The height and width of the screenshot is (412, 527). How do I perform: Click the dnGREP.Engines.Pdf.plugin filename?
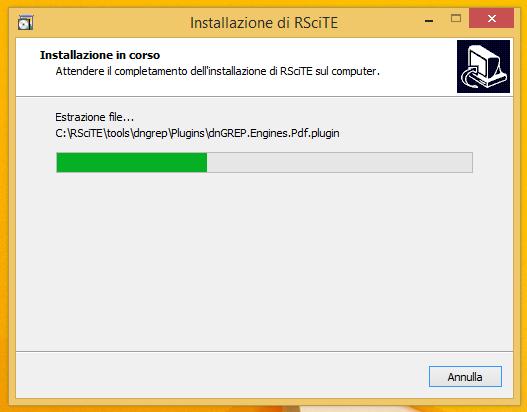click(x=274, y=133)
